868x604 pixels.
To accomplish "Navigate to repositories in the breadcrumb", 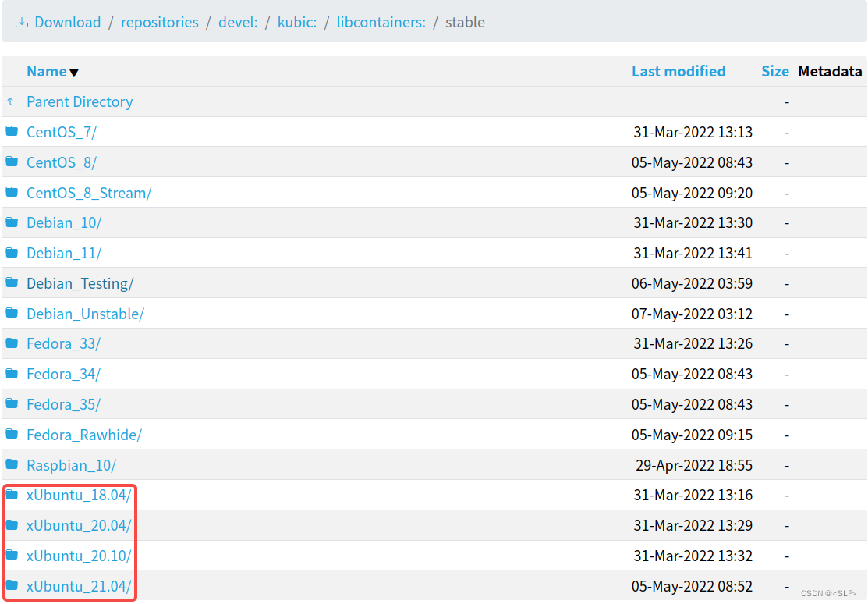I will click(160, 22).
